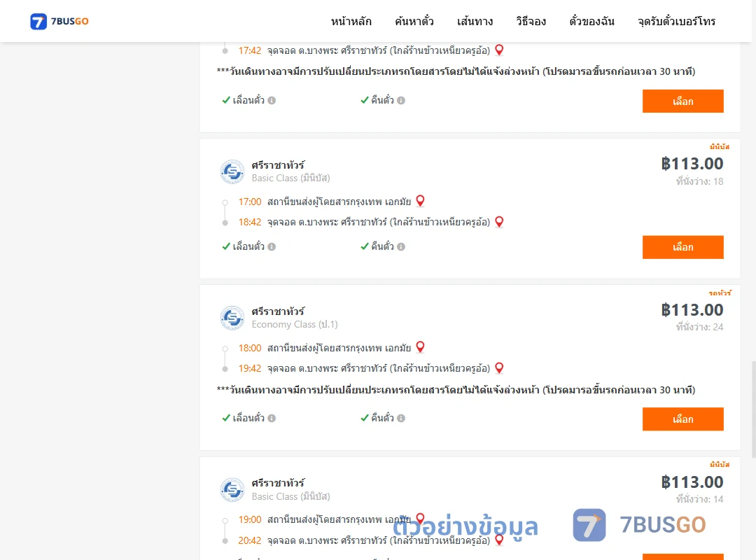Click arrival time 18:42

point(250,223)
